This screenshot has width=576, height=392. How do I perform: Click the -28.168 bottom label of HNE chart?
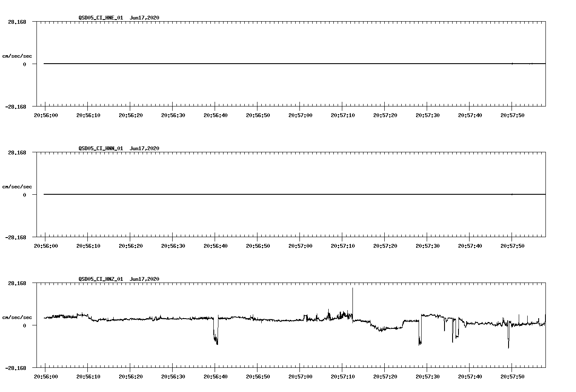coord(16,106)
